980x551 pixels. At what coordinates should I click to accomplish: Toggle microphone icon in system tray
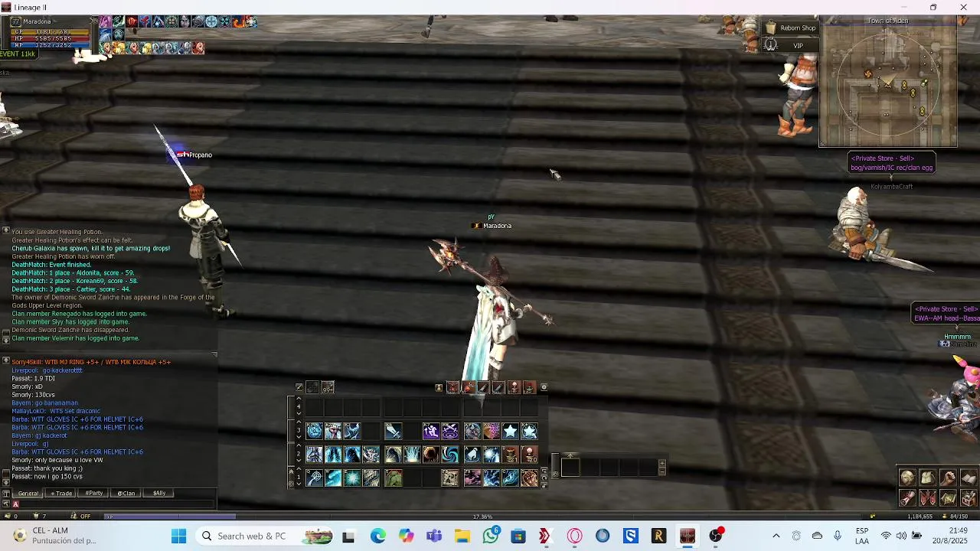click(x=838, y=536)
